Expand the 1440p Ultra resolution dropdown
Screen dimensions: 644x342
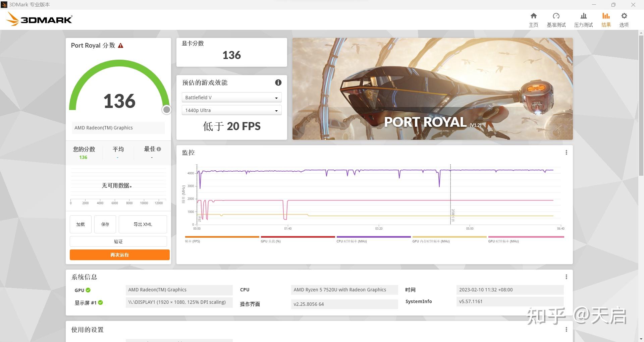(231, 110)
